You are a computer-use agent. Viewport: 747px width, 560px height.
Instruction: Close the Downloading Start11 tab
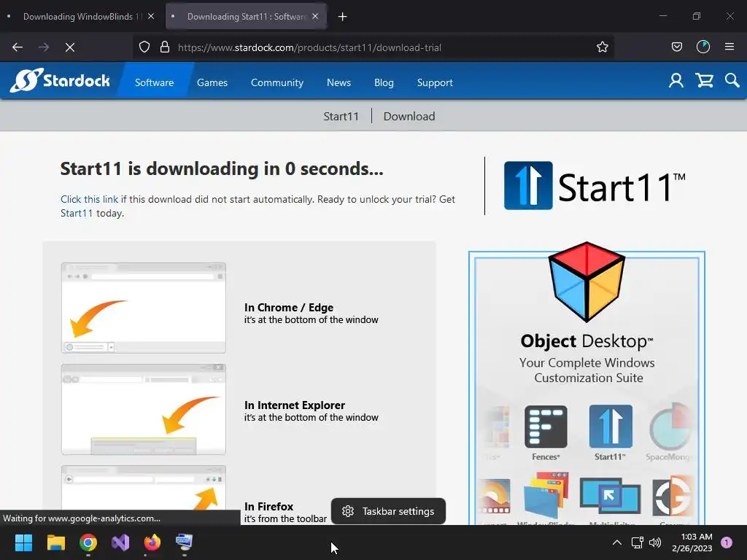[315, 16]
